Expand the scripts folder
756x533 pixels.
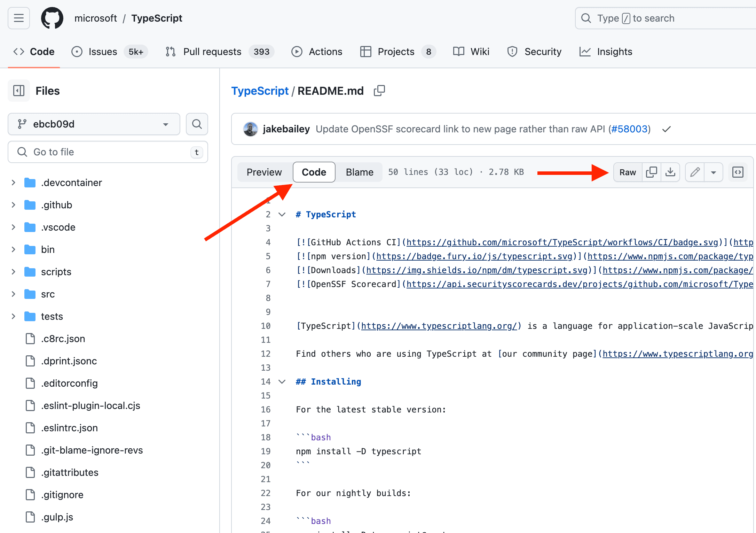(13, 272)
